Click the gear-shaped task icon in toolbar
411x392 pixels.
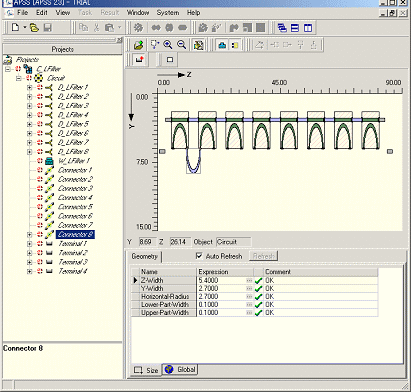pos(138,27)
